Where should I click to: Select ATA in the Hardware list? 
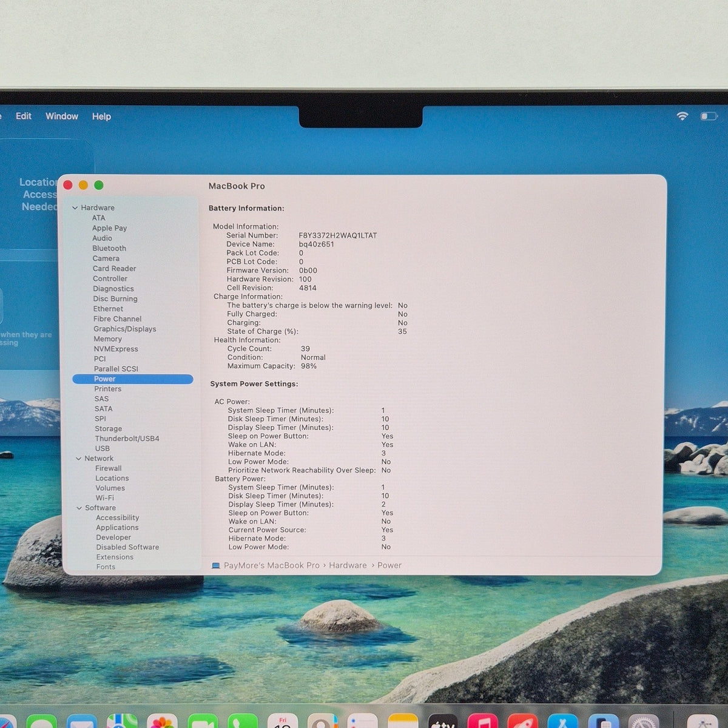[x=98, y=218]
